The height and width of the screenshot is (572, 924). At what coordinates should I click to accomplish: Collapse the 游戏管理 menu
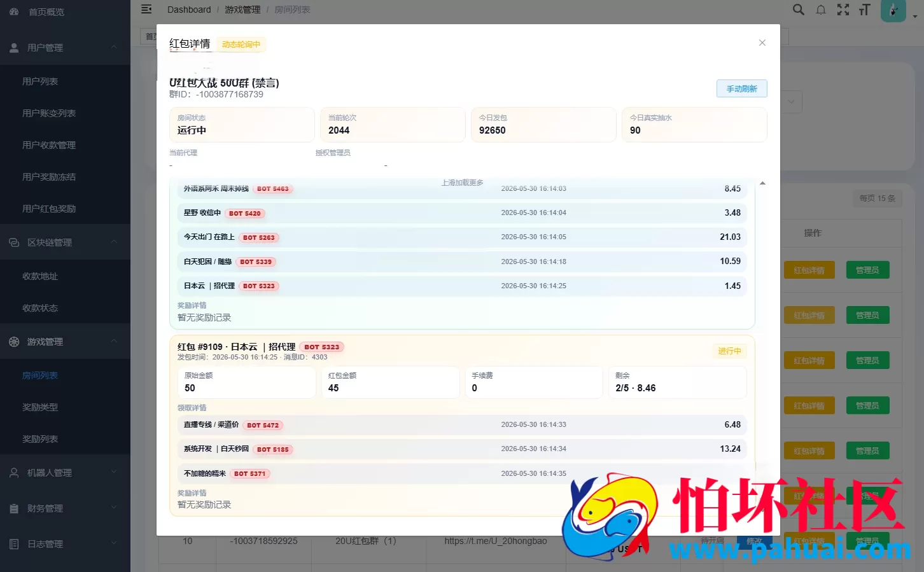coord(65,342)
